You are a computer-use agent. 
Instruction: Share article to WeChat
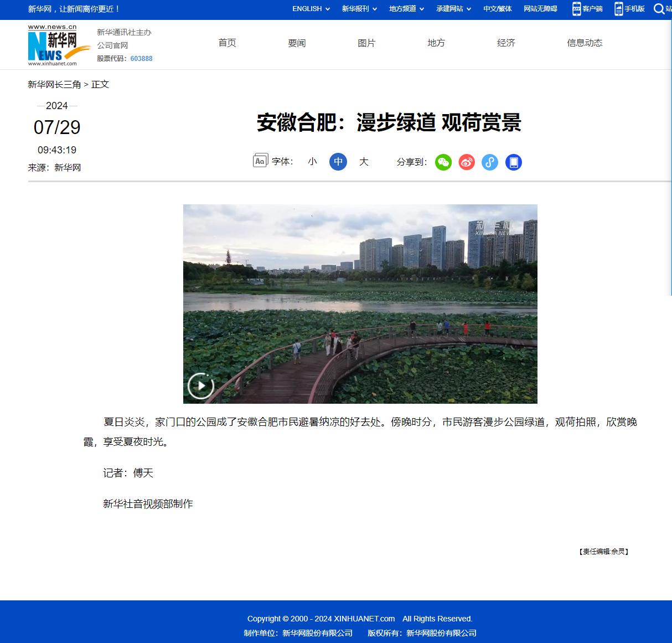pyautogui.click(x=443, y=162)
